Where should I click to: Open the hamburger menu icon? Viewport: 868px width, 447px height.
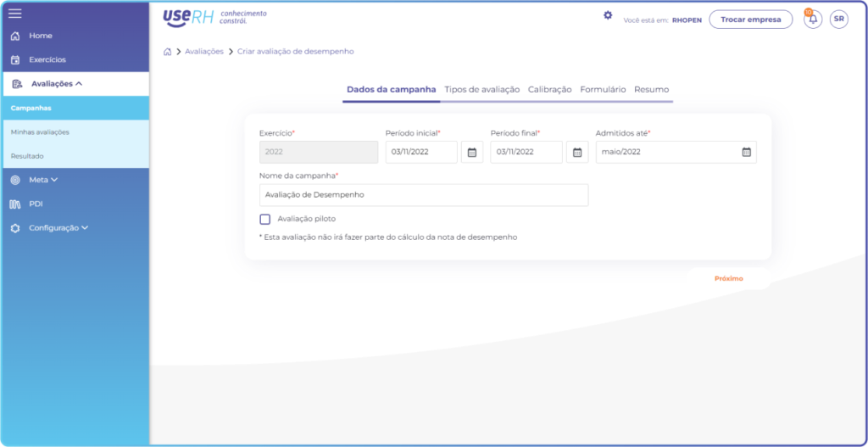tap(15, 14)
